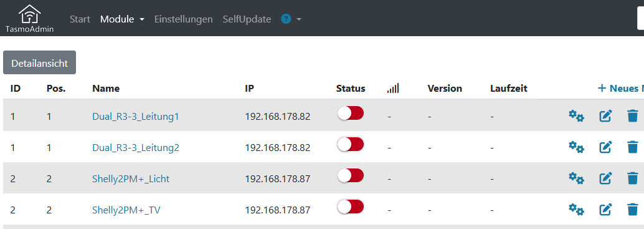Image resolution: width=644 pixels, height=229 pixels.
Task: Open config gears for Shelly2PM+_Licht
Action: [x=576, y=178]
